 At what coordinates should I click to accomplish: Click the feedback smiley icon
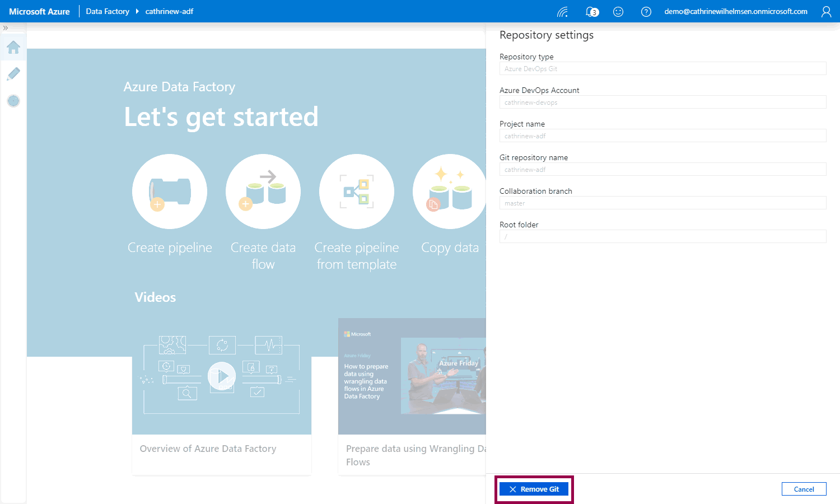tap(618, 12)
